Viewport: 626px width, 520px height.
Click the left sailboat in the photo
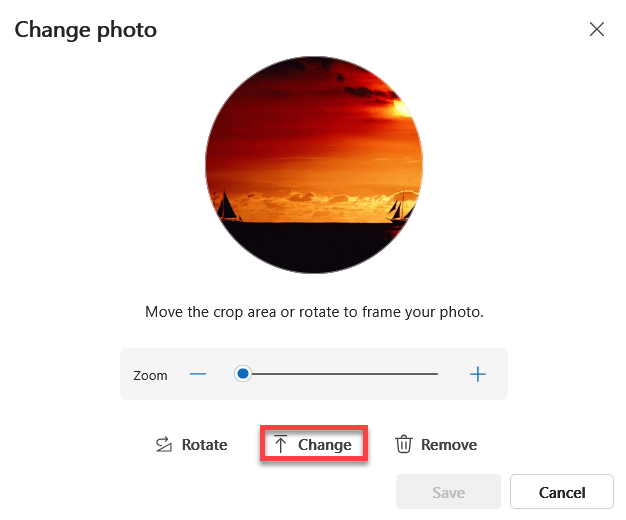[228, 207]
